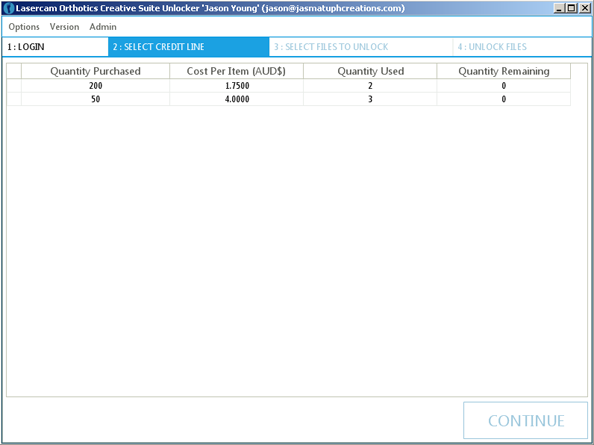Sort by Cost Per Item (AUD$) header
The image size is (594, 445).
click(236, 71)
